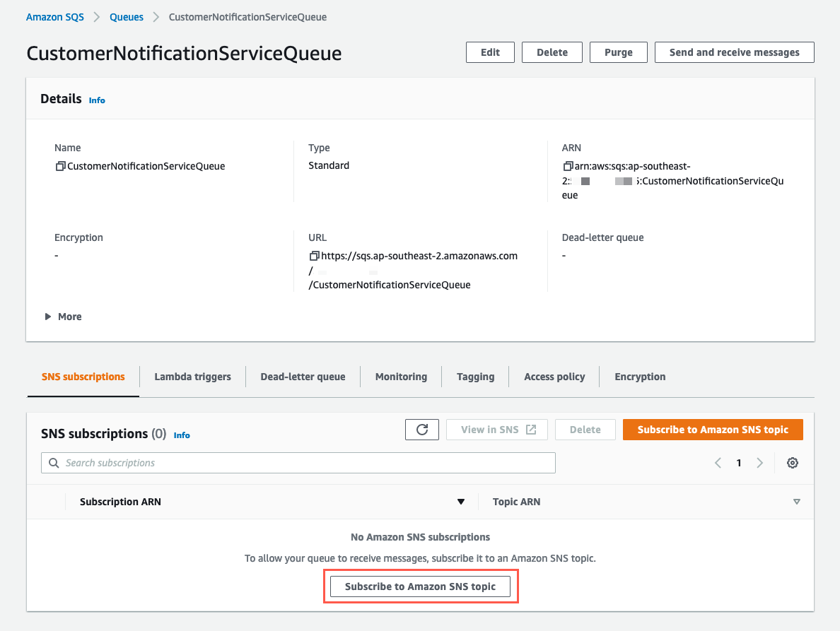Viewport: 840px width, 631px height.
Task: Open the Tagging tab
Action: (x=476, y=377)
